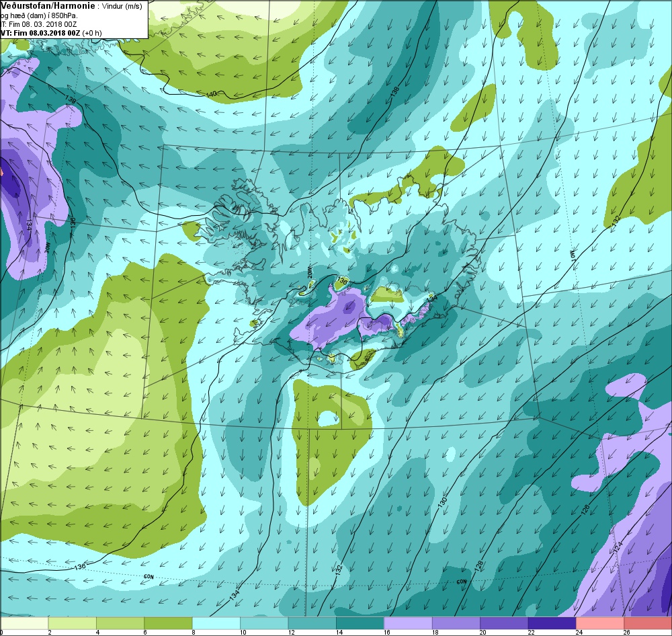Click the 'VT: Fim 08.03.2018 00Z (+0 h)' line
672x636 pixels.
point(51,32)
